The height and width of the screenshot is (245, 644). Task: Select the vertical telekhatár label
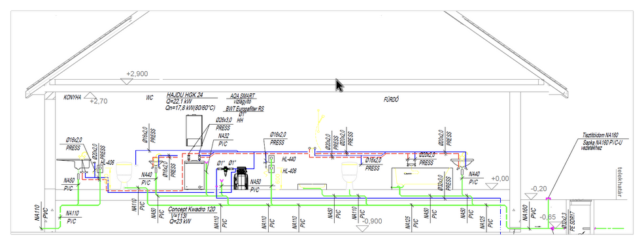tap(621, 182)
